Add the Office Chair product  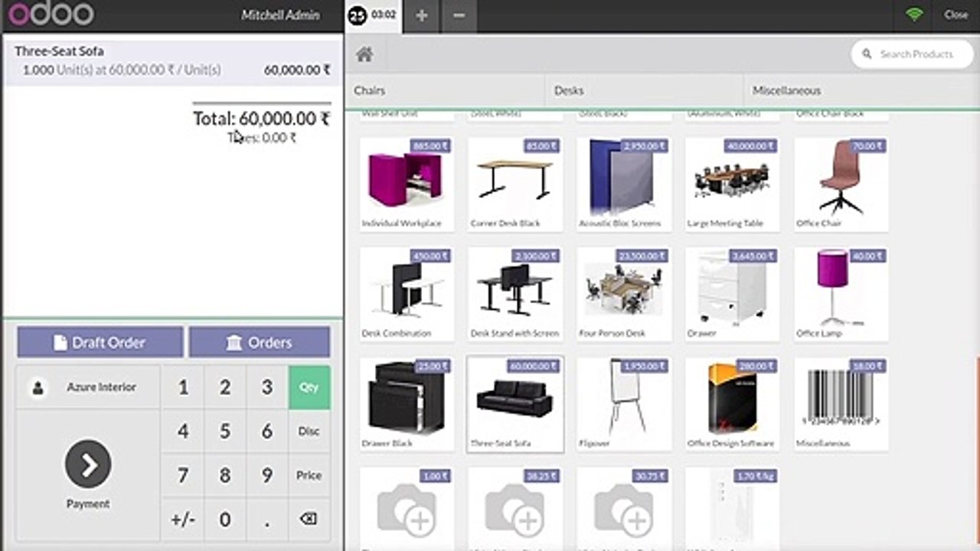click(x=841, y=184)
